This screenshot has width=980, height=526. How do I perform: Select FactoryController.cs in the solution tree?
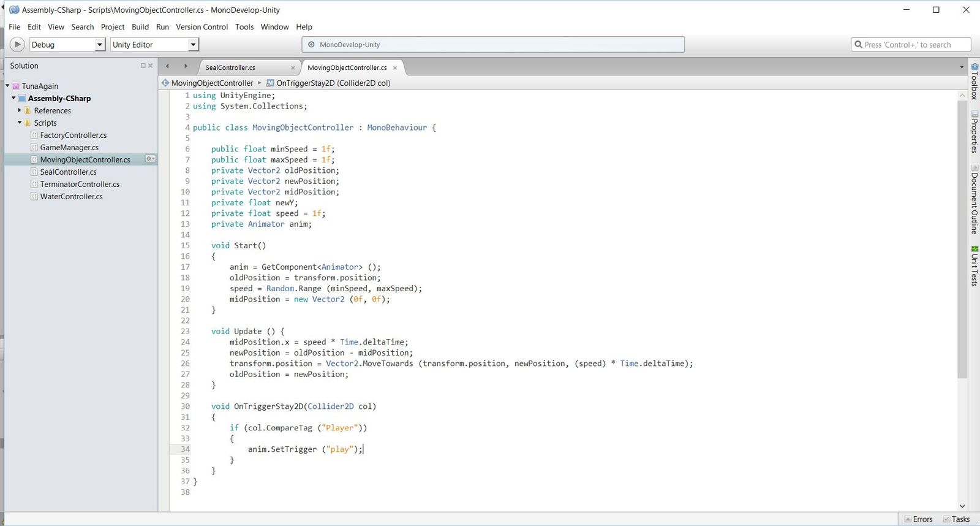click(73, 135)
